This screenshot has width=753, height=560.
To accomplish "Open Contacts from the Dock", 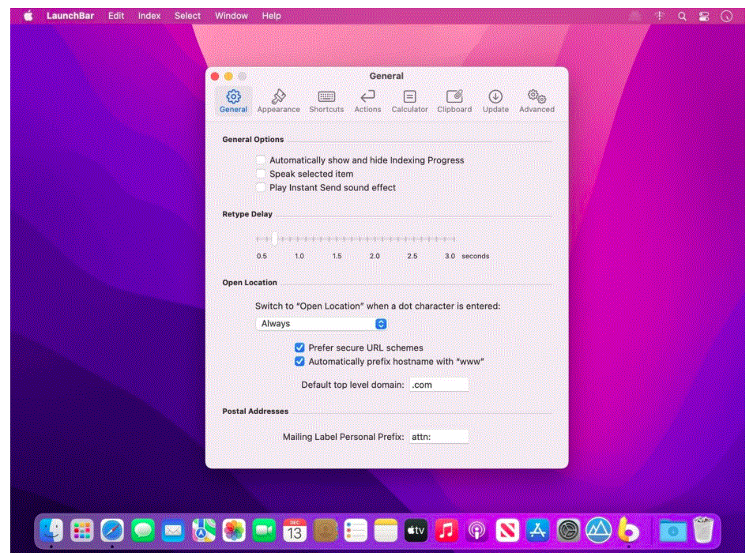I will pos(325,531).
